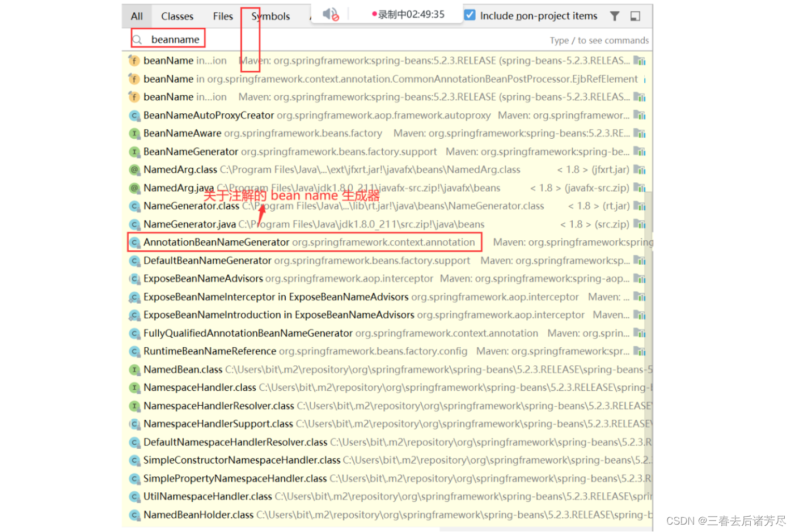Click library icon on BeanNameAware row
Image resolution: width=795 pixels, height=532 pixels.
pos(640,134)
